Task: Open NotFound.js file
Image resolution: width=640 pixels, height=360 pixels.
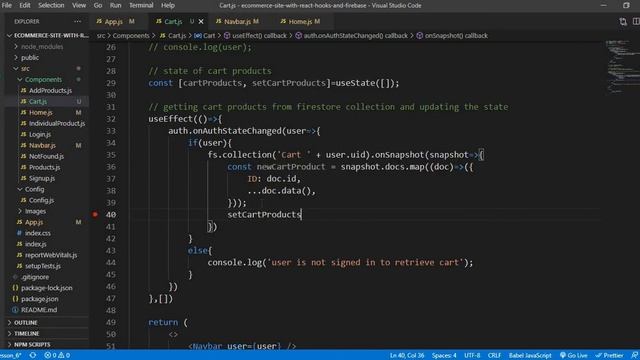Action: tap(47, 156)
